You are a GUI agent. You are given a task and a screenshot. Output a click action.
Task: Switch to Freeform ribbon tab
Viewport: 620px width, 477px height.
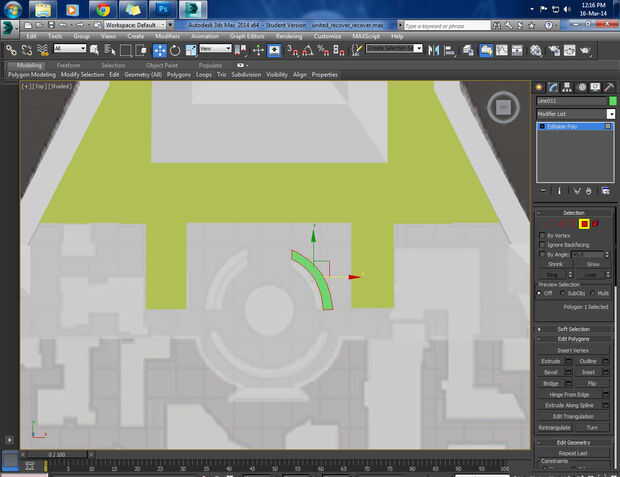(x=68, y=65)
